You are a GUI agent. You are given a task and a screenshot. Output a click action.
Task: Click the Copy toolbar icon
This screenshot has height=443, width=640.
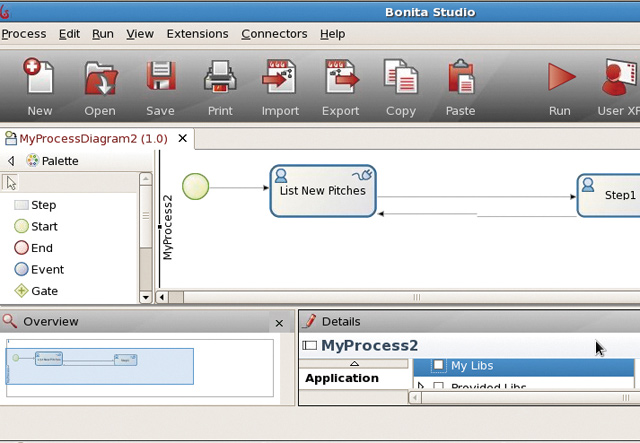click(x=401, y=76)
